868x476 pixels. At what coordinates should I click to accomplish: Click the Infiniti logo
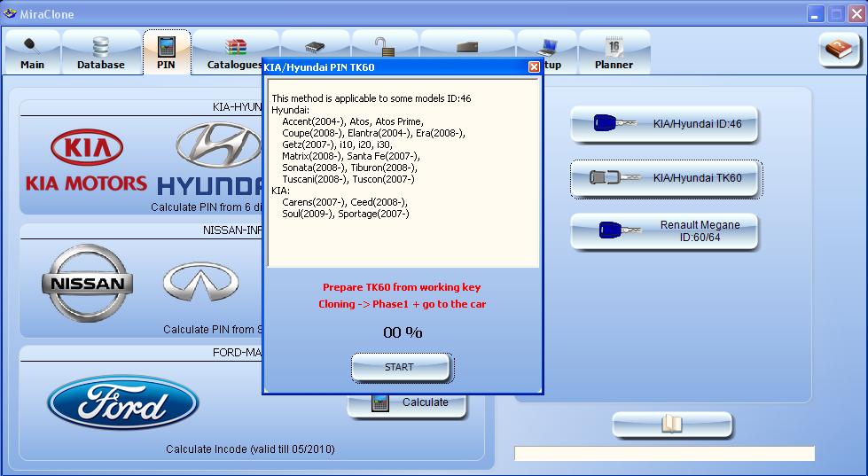(201, 282)
